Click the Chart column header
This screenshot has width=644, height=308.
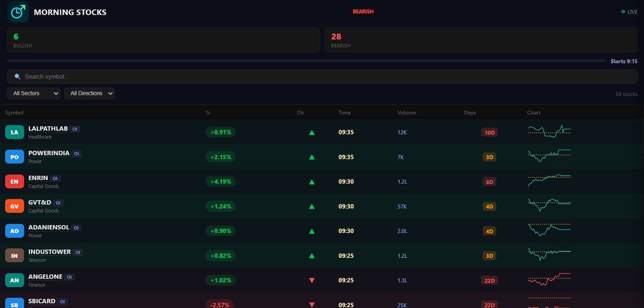click(534, 113)
